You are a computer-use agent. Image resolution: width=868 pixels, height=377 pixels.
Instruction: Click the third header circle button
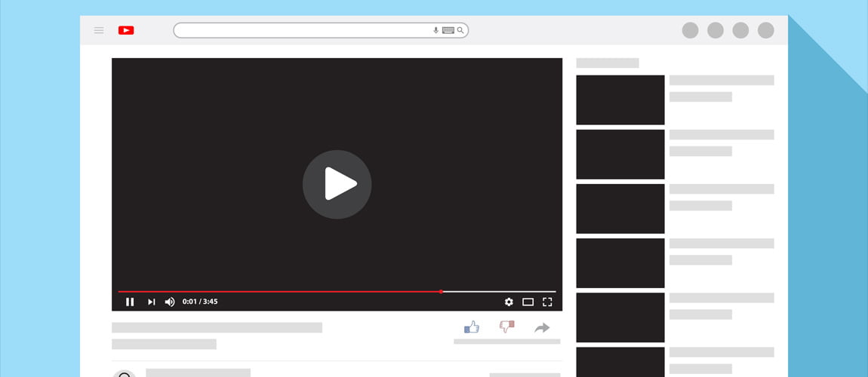point(740,30)
